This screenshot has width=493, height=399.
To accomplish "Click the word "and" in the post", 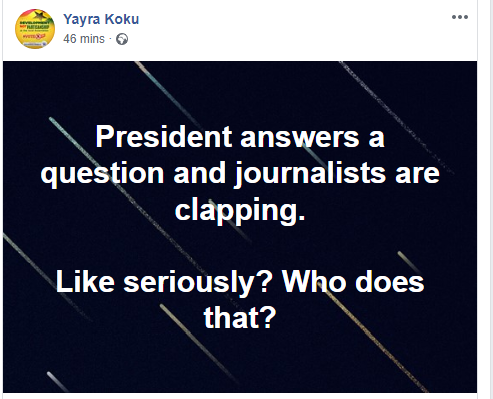I will pyautogui.click(x=199, y=173).
